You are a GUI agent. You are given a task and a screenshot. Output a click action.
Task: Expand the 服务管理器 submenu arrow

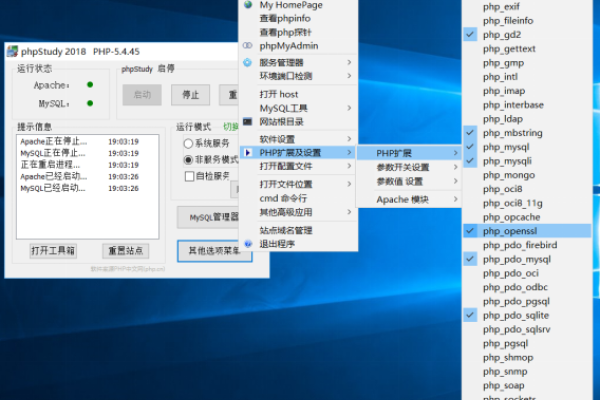349,62
